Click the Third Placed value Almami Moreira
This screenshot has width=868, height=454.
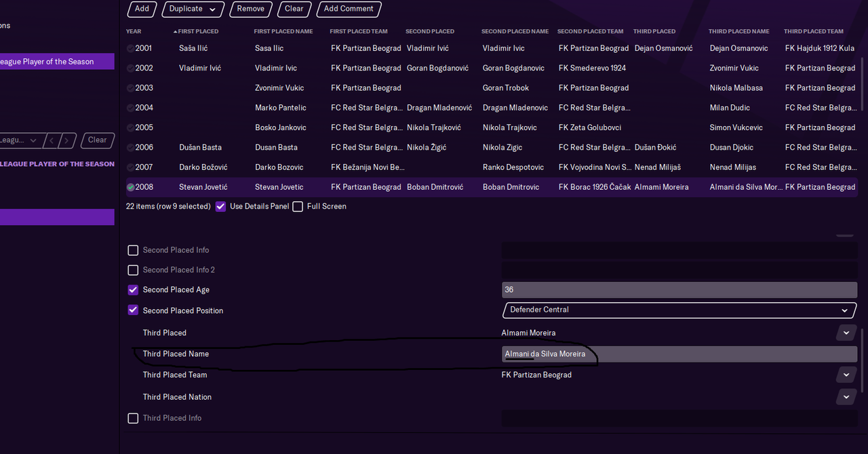point(528,333)
